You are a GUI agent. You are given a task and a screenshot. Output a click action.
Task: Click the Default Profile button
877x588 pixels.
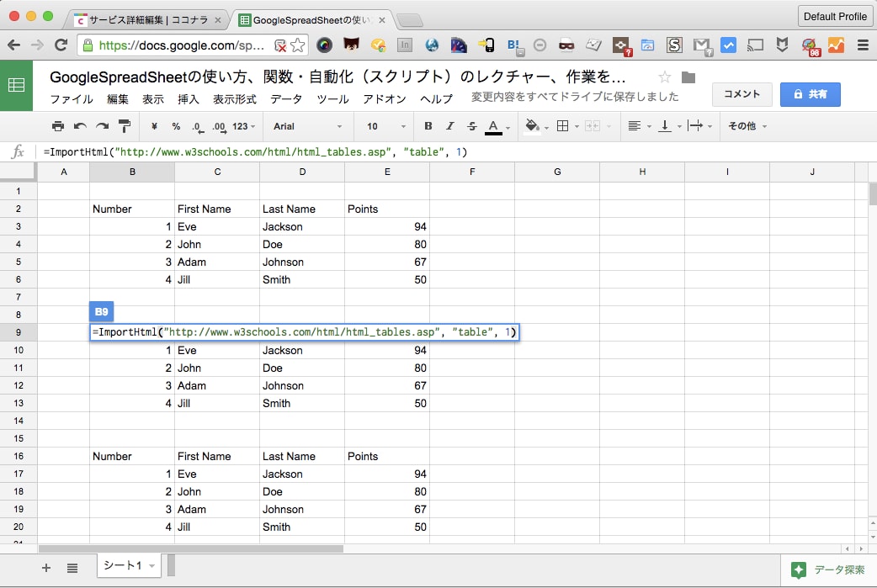[x=835, y=16]
